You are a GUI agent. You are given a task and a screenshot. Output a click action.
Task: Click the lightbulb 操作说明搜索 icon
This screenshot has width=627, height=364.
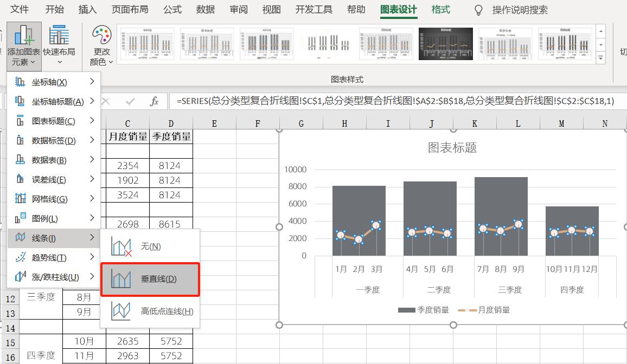pyautogui.click(x=478, y=10)
